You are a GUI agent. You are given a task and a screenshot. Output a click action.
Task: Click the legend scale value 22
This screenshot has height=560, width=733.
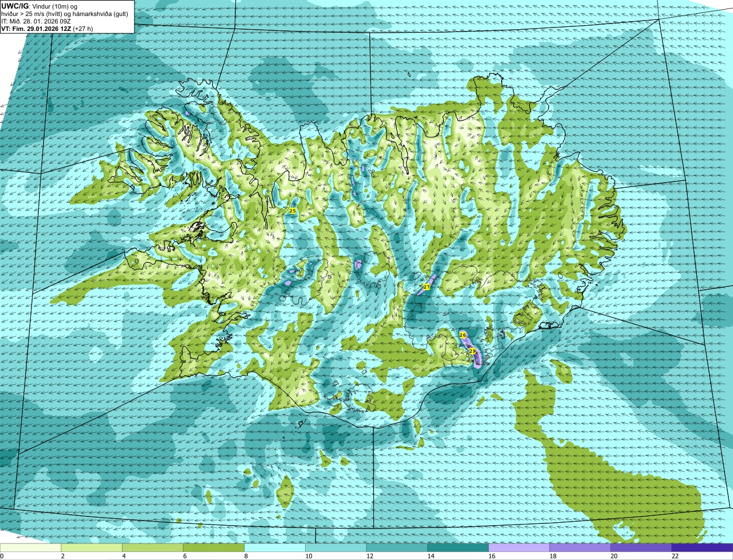(675, 556)
